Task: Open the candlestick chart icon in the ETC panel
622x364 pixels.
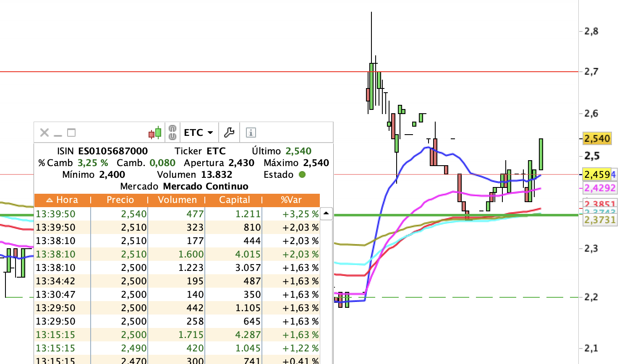Action: tap(155, 133)
